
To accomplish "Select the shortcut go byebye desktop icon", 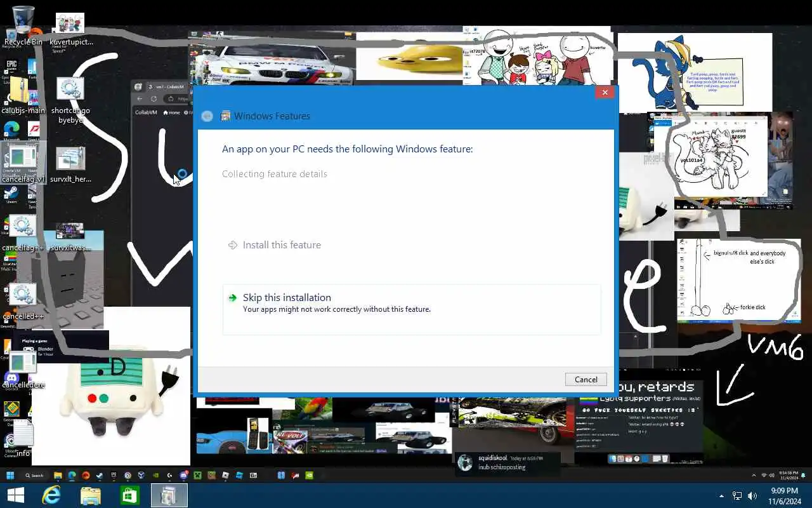I will (x=70, y=100).
